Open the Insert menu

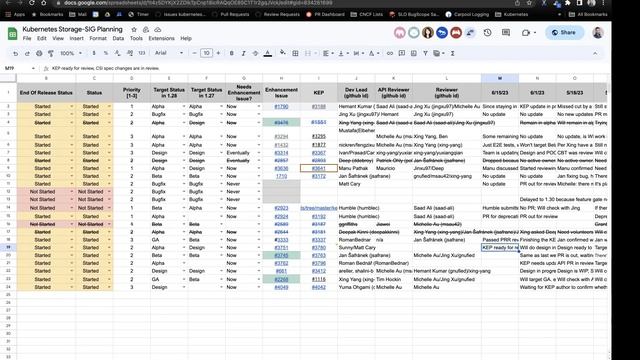(x=76, y=38)
